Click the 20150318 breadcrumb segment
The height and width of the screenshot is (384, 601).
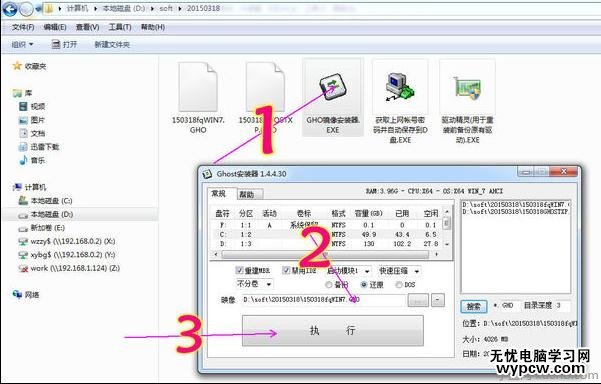pyautogui.click(x=203, y=8)
